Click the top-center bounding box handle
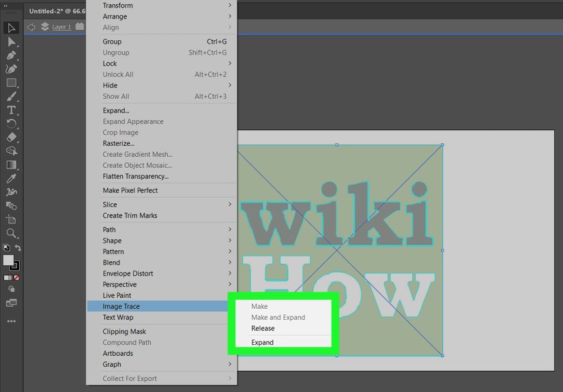Image resolution: width=563 pixels, height=392 pixels. tap(336, 145)
